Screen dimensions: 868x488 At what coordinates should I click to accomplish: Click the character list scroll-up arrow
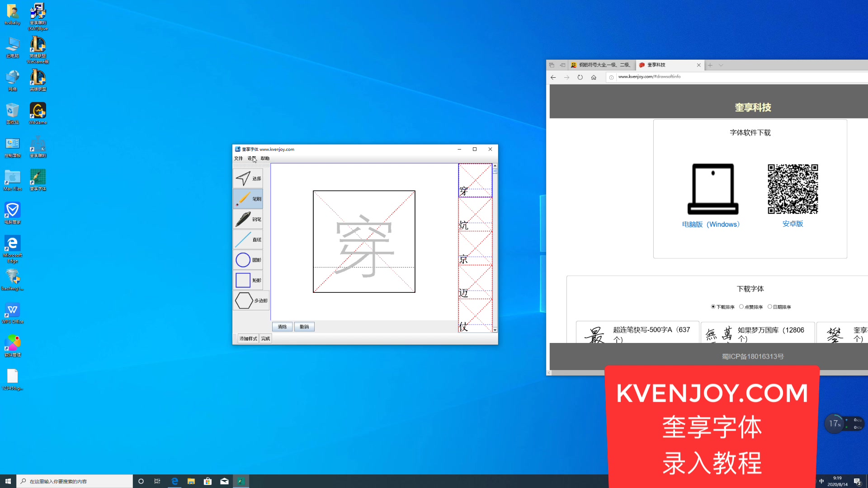(495, 166)
